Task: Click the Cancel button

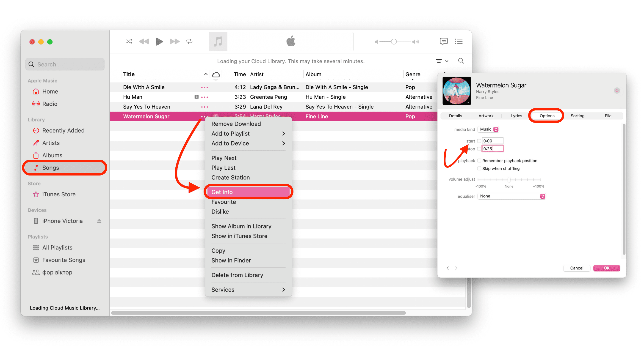Action: click(x=577, y=268)
